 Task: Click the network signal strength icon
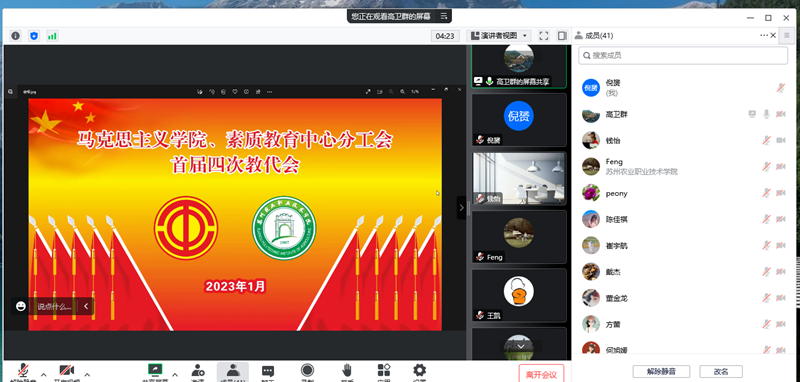[52, 36]
